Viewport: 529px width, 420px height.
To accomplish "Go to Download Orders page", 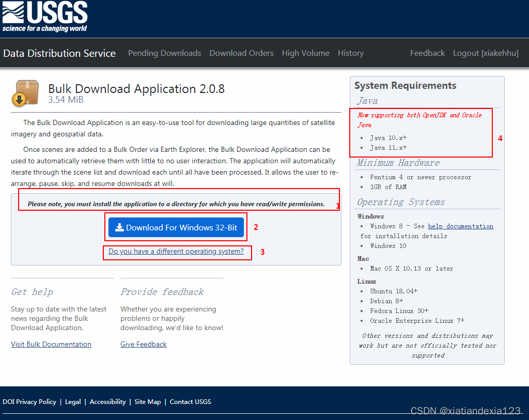I will coord(242,53).
